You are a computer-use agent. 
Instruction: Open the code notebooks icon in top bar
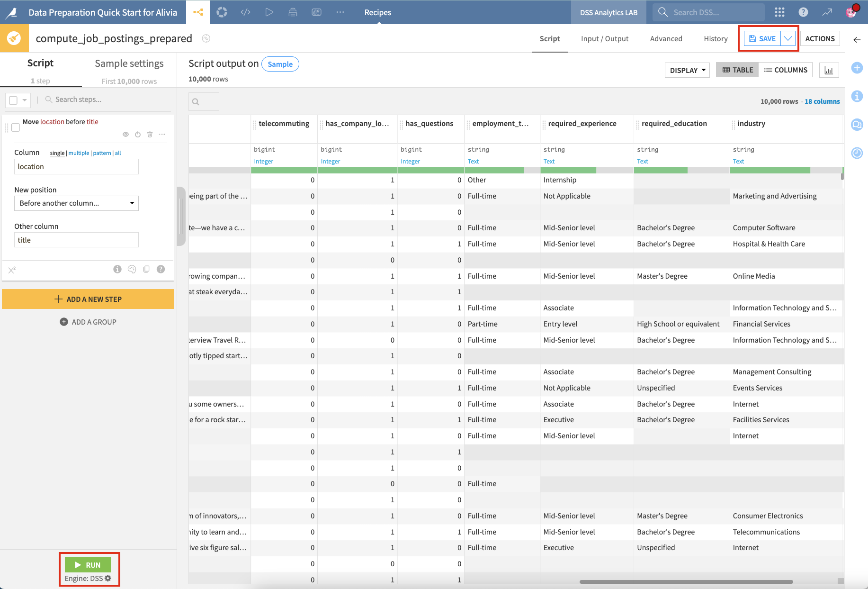tap(245, 12)
